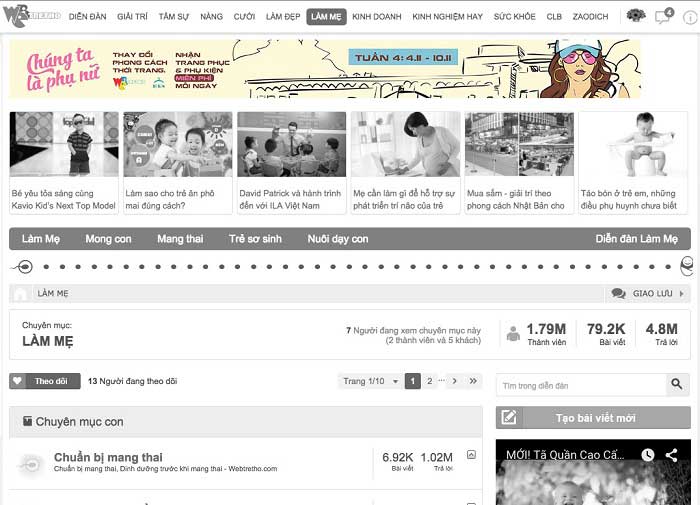
Task: Toggle Theo dõi follow button
Action: click(x=45, y=381)
